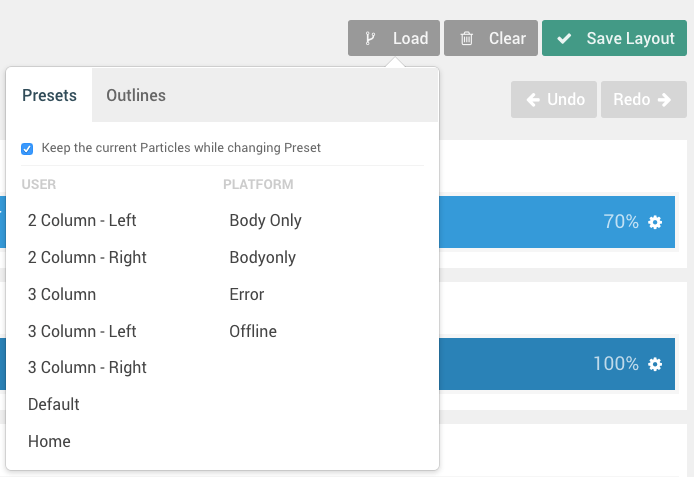Select the Body Only platform preset

pos(265,220)
